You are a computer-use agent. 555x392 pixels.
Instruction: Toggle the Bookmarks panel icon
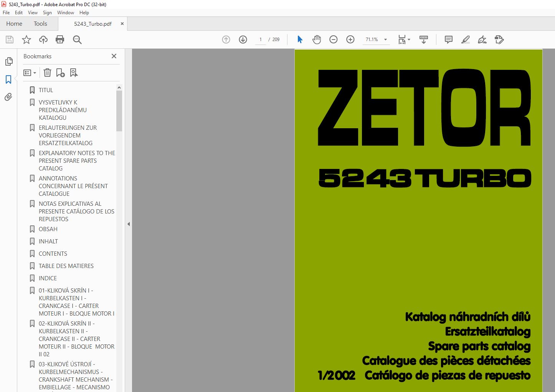tap(8, 79)
